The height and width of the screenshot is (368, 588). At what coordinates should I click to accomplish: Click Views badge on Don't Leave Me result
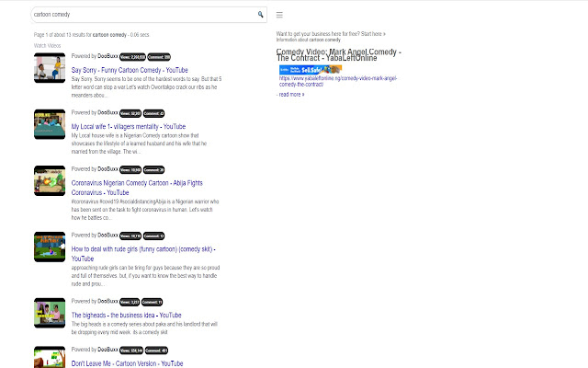click(131, 351)
